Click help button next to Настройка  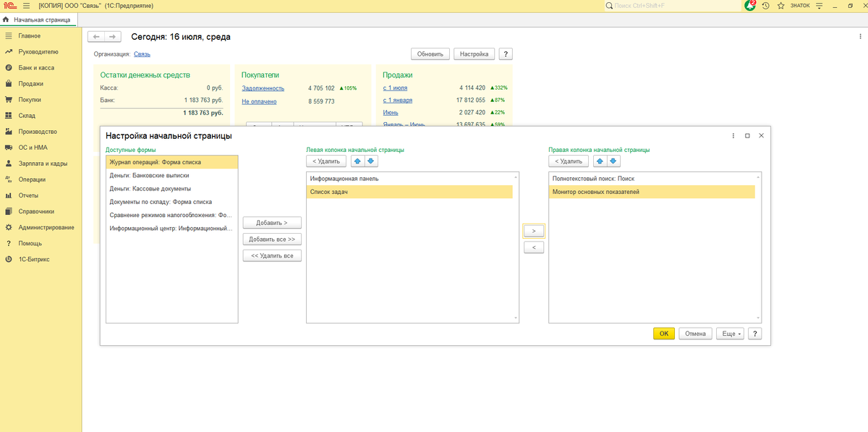click(506, 54)
